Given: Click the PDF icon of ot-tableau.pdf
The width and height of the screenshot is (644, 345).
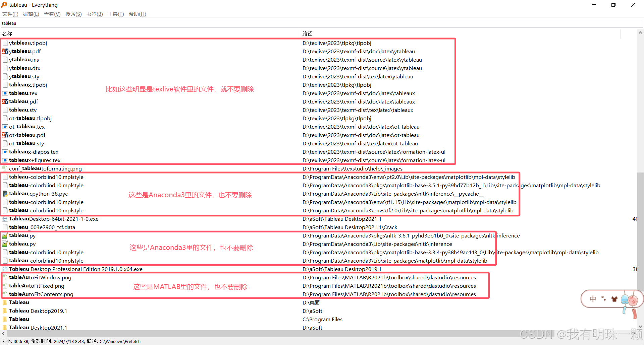Looking at the screenshot, I should [5, 135].
